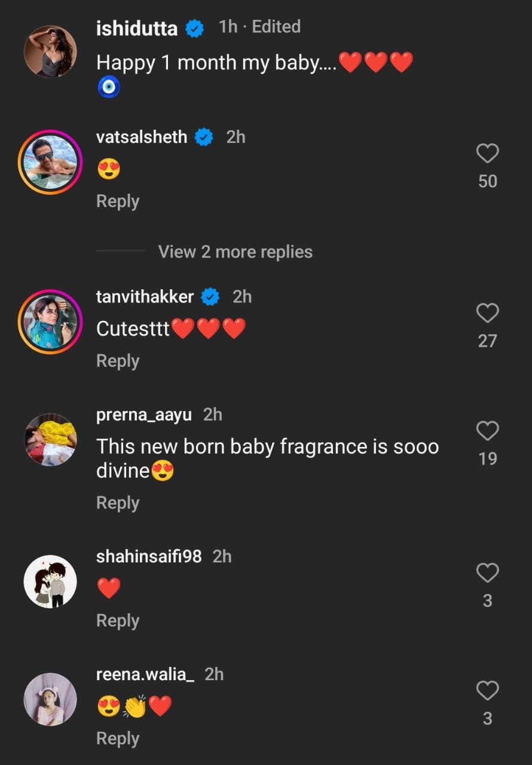Viewport: 532px width, 765px height.
Task: Reply to tanvithakker's comment
Action: [x=118, y=361]
